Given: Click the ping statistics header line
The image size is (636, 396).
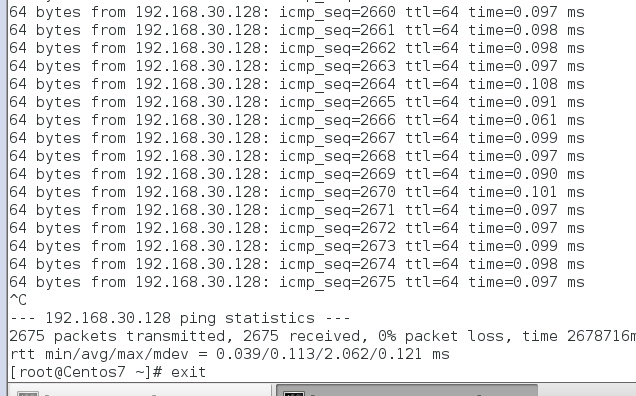Looking at the screenshot, I should [180, 318].
